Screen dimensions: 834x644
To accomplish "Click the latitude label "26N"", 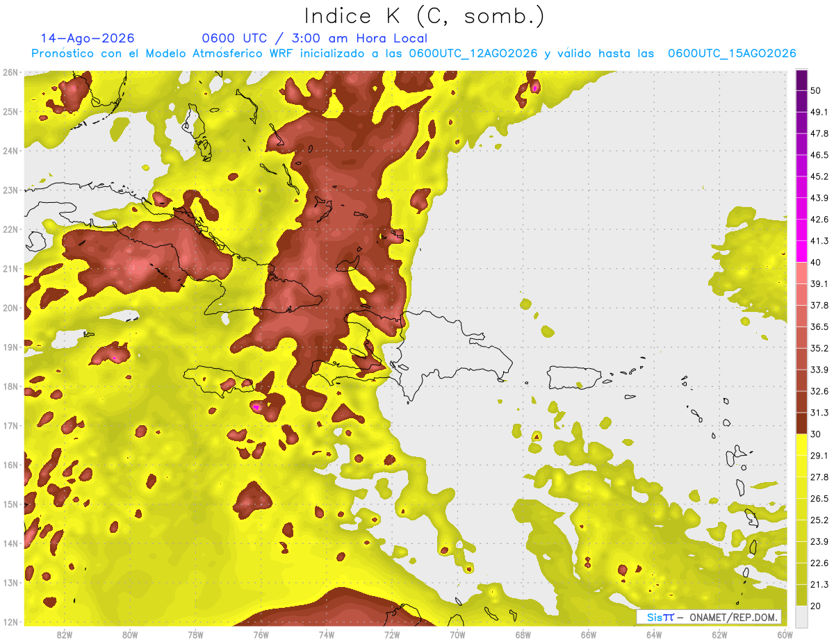I will point(10,72).
